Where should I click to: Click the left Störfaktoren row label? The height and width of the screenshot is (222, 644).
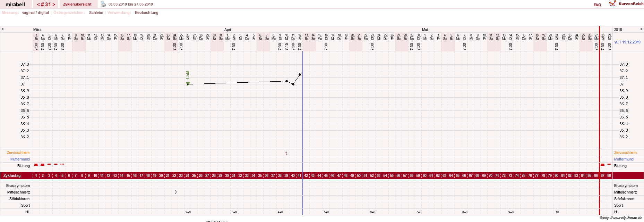[x=19, y=199]
